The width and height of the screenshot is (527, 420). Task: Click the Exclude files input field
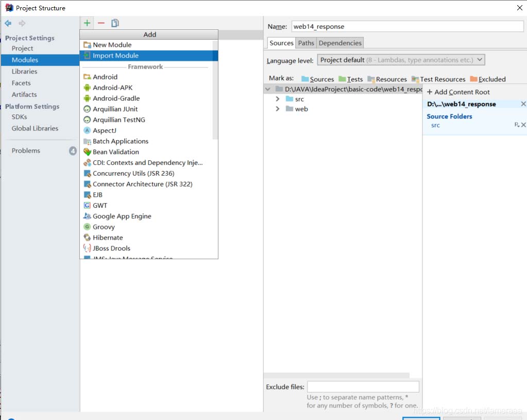pos(363,387)
